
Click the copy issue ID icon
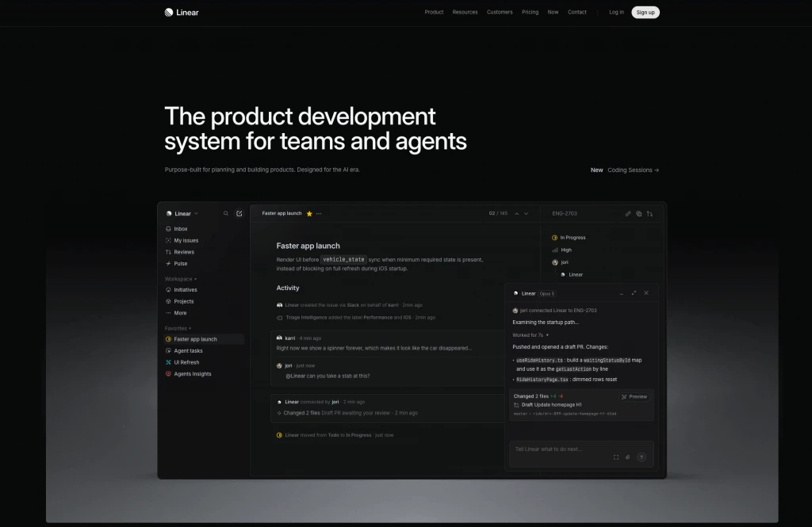[x=638, y=213]
